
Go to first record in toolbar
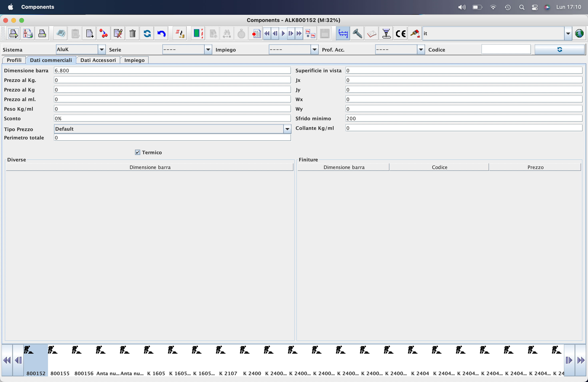267,33
